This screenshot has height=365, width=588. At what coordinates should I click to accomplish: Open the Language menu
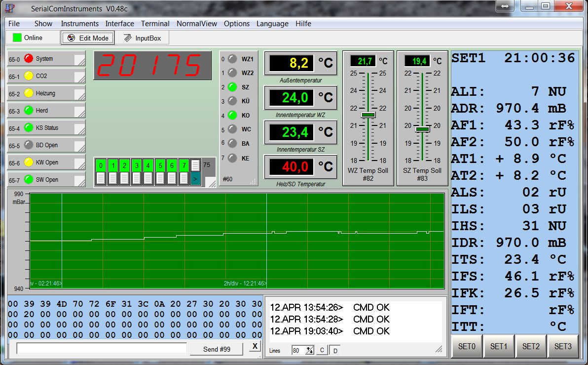pos(272,24)
